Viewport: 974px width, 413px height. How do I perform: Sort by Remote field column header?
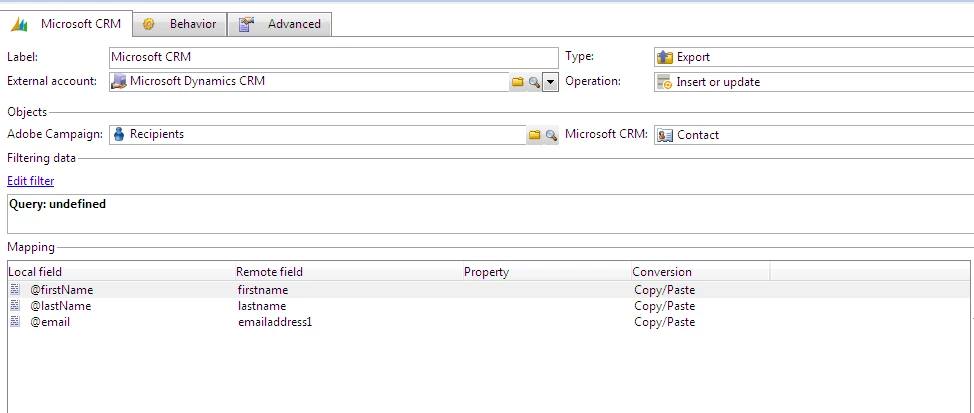(348, 272)
